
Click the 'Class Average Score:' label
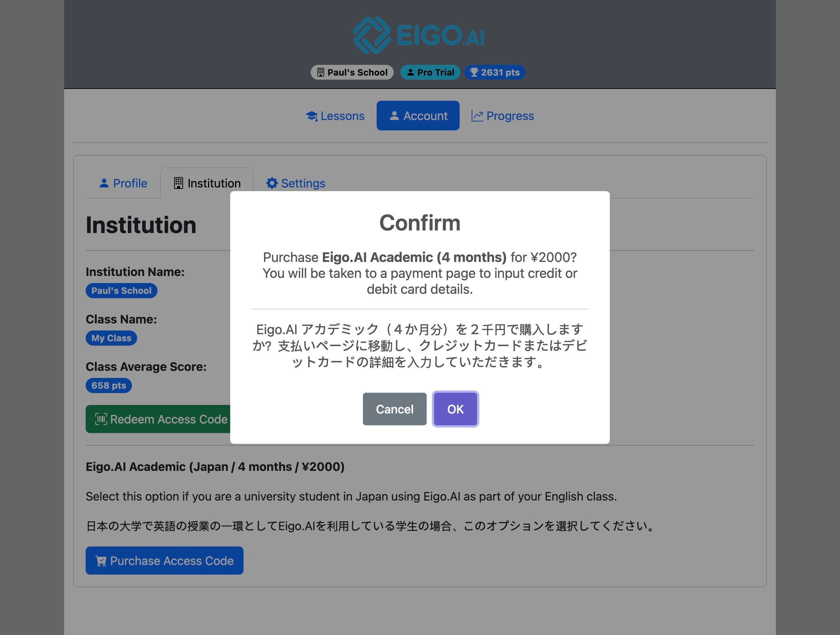point(146,367)
